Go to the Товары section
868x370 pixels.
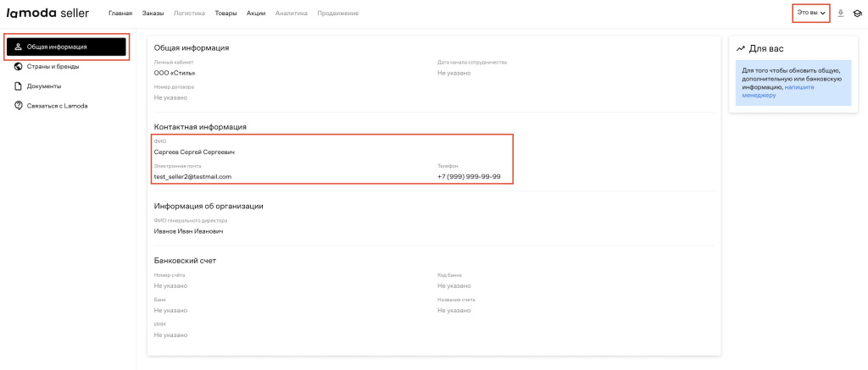click(x=225, y=14)
